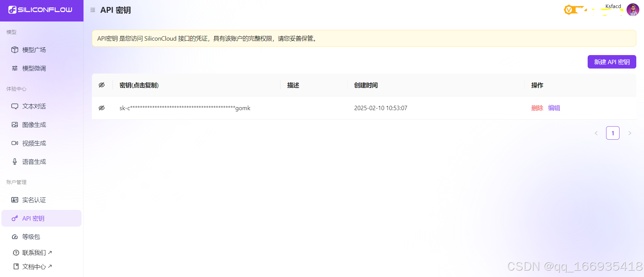This screenshot has width=644, height=277.
Task: Click the SiliconFlow logo
Action: 40,10
